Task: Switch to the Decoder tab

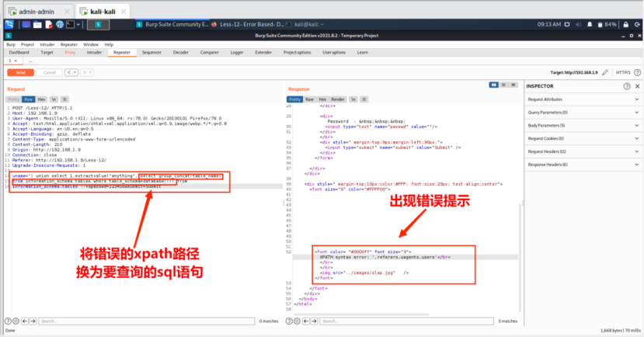Action: 181,53
